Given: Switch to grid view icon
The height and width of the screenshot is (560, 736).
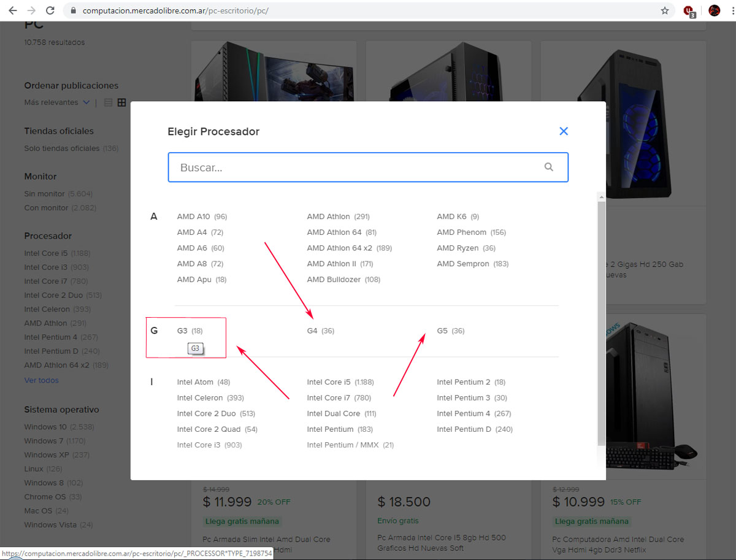Looking at the screenshot, I should [x=121, y=102].
